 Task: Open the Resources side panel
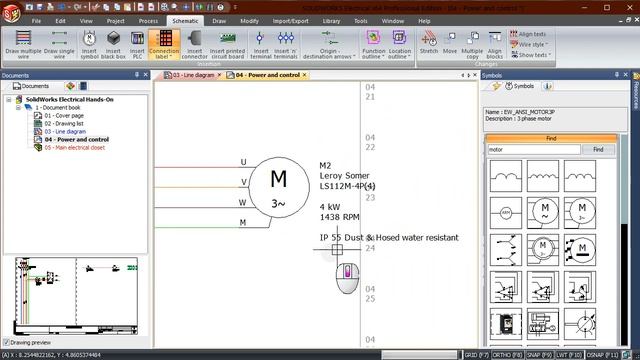pyautogui.click(x=636, y=92)
